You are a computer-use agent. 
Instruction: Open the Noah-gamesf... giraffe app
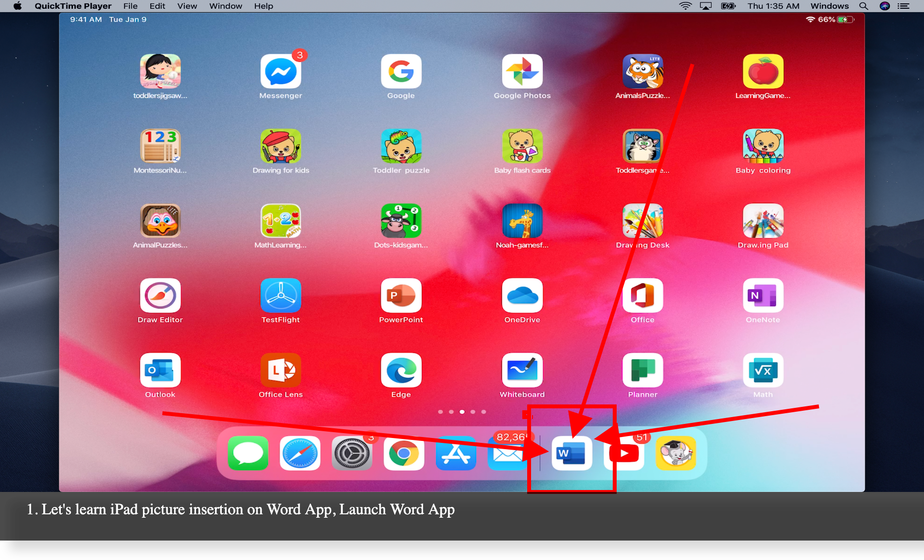click(522, 221)
